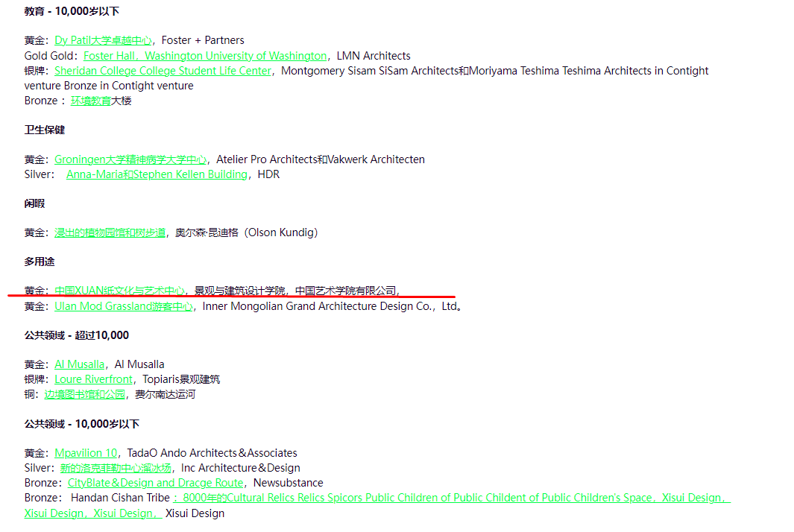The width and height of the screenshot is (794, 532).
Task: Follow the Sheridan College Student Life Center link
Action: (x=163, y=71)
